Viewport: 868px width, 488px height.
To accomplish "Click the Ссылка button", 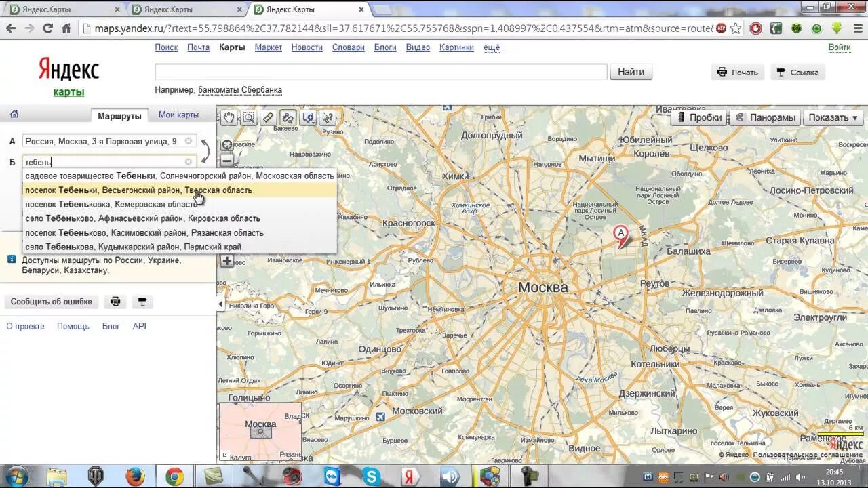I will point(797,73).
